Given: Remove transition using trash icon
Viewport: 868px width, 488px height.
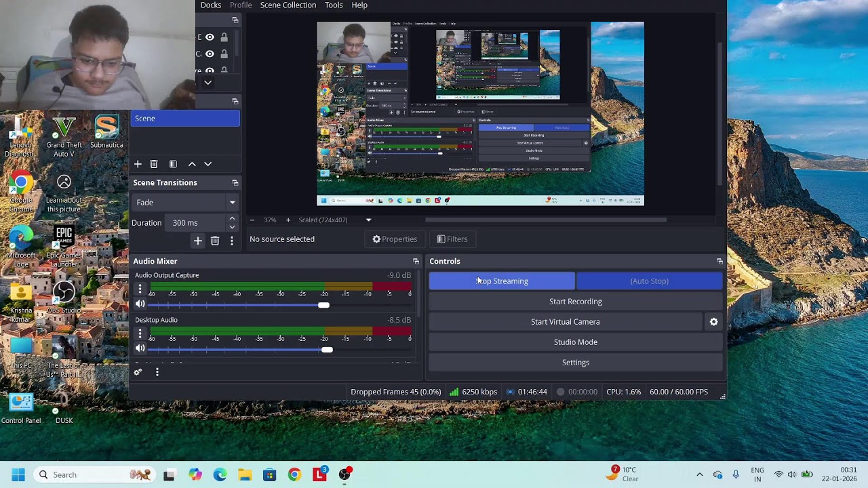Looking at the screenshot, I should tap(215, 241).
